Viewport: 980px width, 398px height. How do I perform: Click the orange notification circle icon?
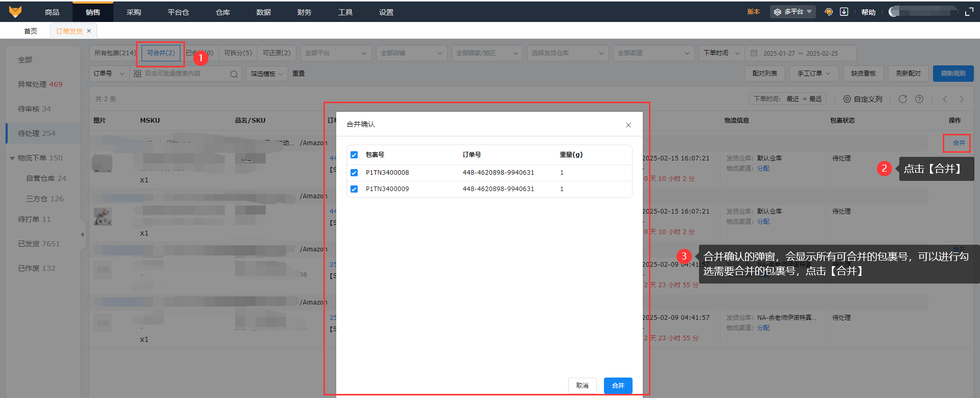click(829, 12)
